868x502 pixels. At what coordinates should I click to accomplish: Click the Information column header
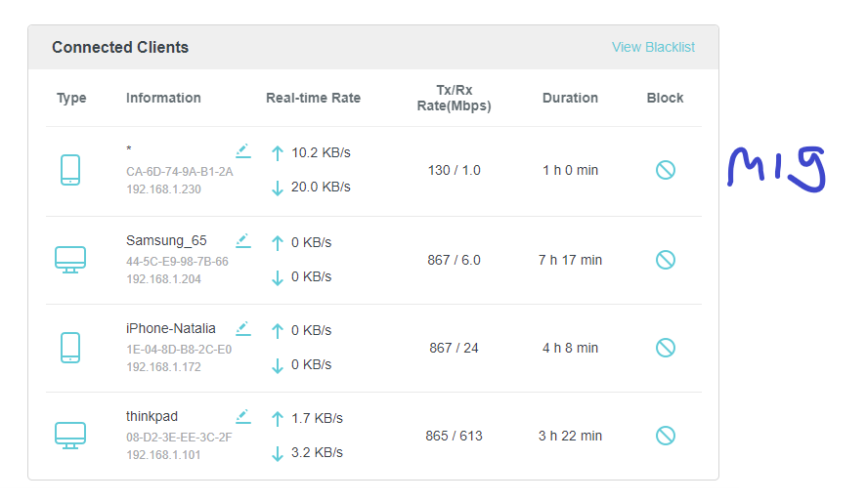(x=163, y=98)
